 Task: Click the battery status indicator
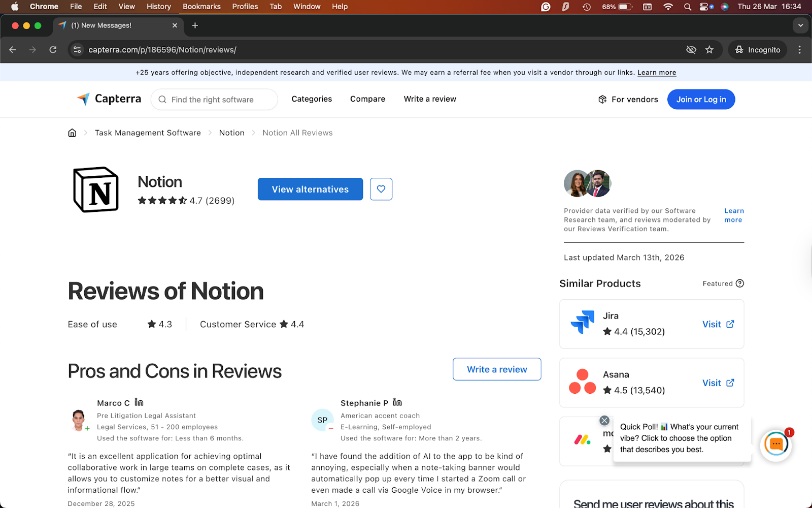click(617, 7)
